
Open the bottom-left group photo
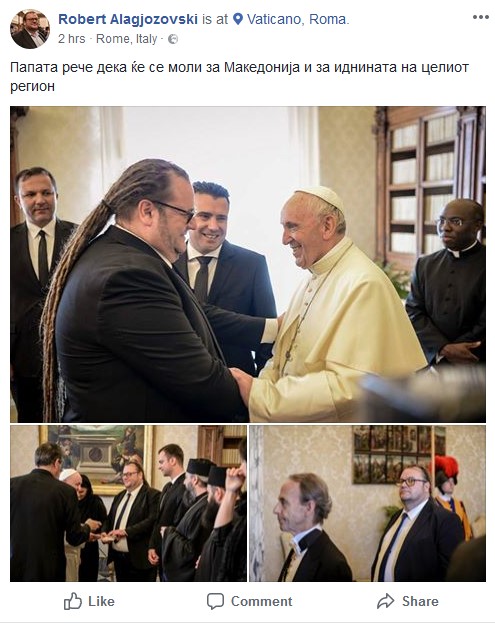click(129, 503)
